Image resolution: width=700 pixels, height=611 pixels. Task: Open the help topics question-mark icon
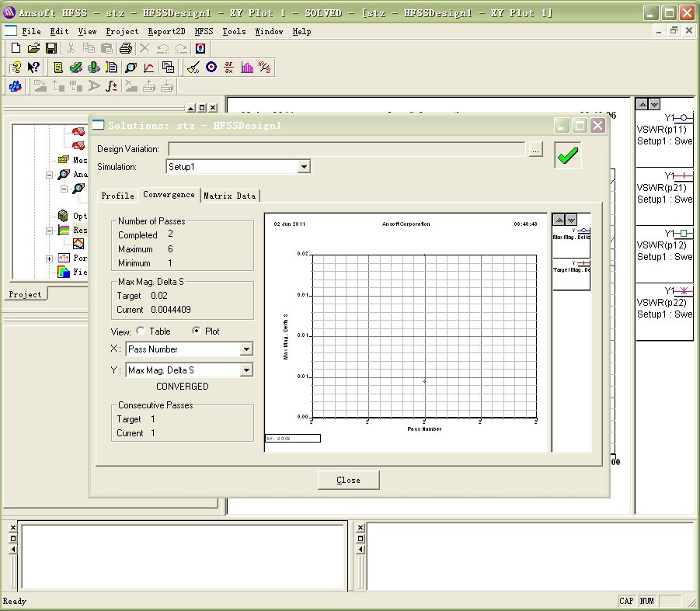tap(16, 68)
